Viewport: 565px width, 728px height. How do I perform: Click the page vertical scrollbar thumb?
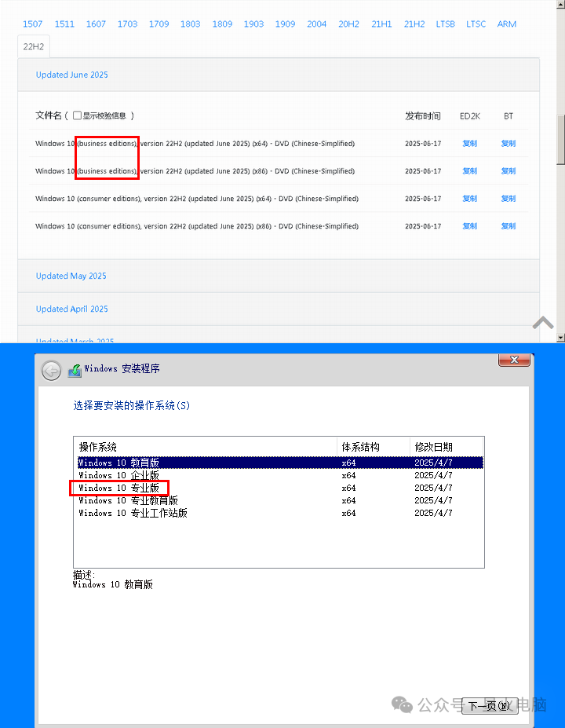click(561, 139)
